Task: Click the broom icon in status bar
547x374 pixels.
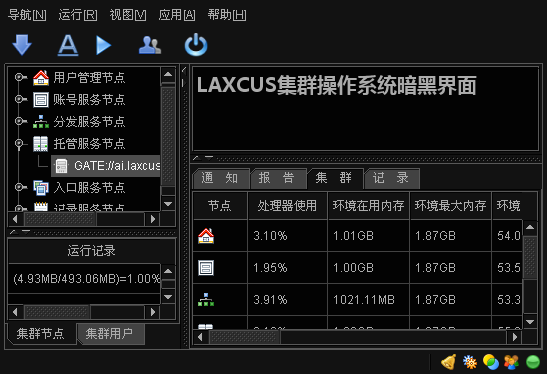Action: click(449, 362)
